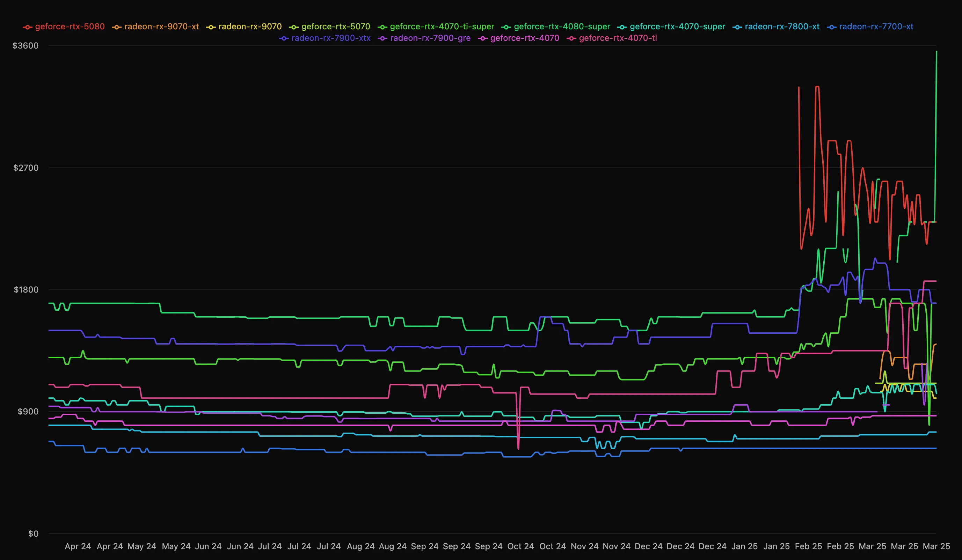Click the red geforce-rtx-5080 legend marker
Viewport: 962px width, 560px height.
28,27
